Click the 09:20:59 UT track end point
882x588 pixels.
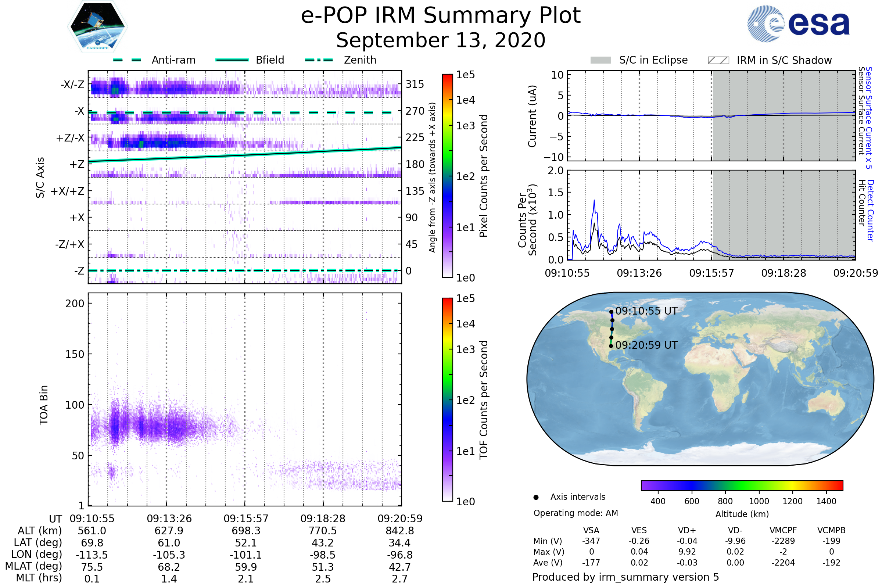coord(611,346)
